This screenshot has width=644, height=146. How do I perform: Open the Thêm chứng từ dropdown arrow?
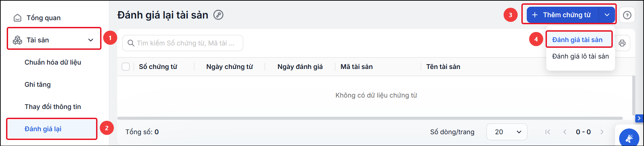(607, 15)
